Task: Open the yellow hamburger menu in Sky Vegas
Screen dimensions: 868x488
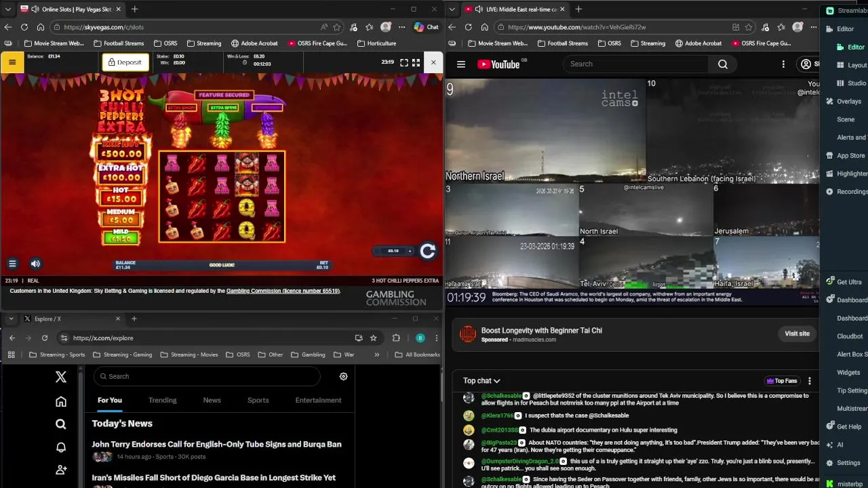Action: point(12,62)
